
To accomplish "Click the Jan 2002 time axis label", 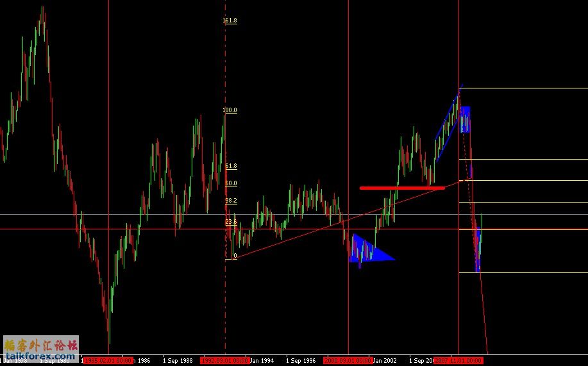I will (x=385, y=361).
